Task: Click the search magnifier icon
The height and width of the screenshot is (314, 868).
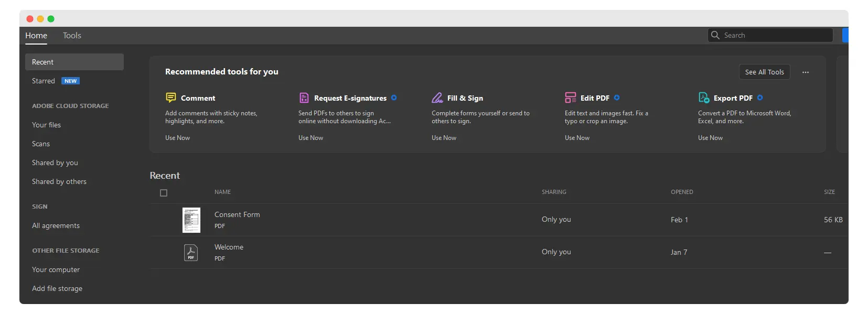Action: pos(715,35)
